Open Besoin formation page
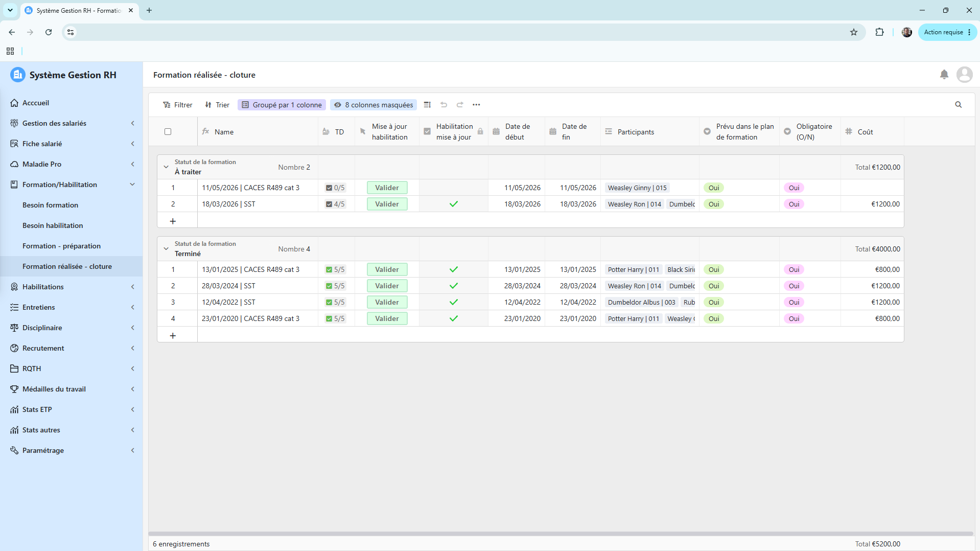Image resolution: width=980 pixels, height=551 pixels. click(50, 205)
